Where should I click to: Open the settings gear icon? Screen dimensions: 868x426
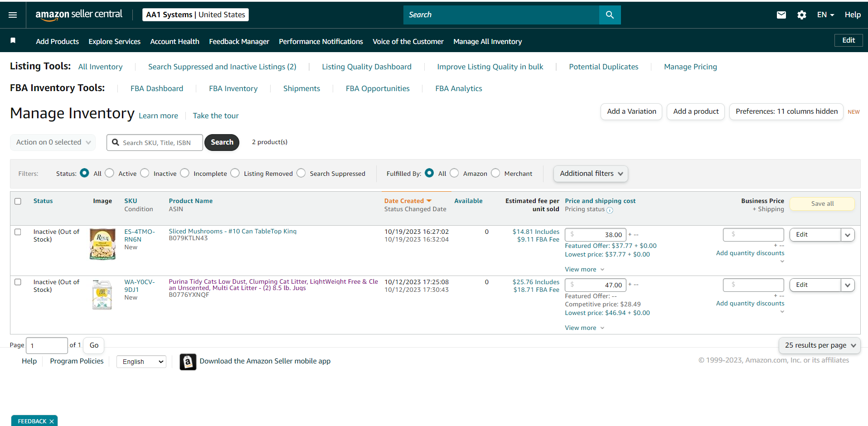[x=801, y=15]
